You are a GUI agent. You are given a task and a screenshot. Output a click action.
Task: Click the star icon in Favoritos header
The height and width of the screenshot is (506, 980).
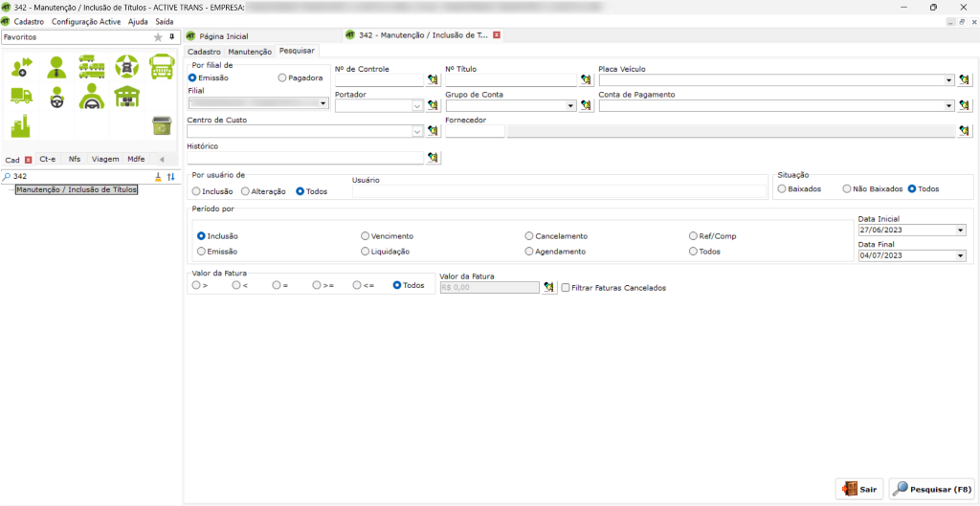(x=158, y=37)
